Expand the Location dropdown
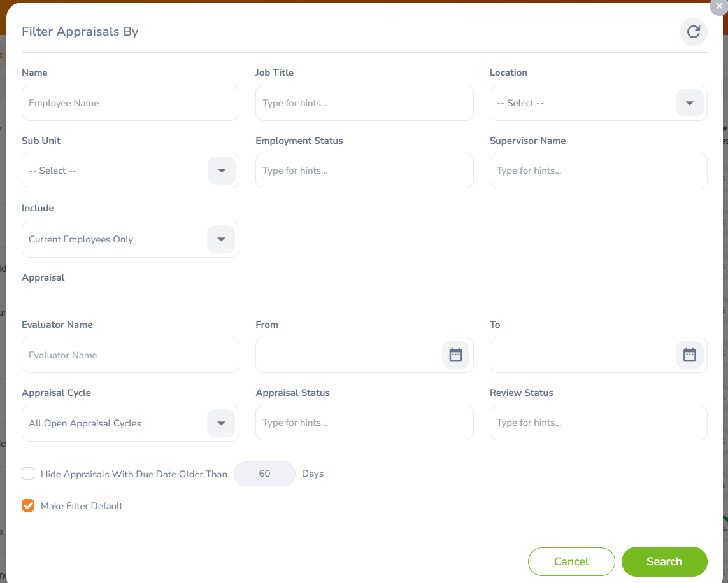The height and width of the screenshot is (583, 728). [x=689, y=103]
